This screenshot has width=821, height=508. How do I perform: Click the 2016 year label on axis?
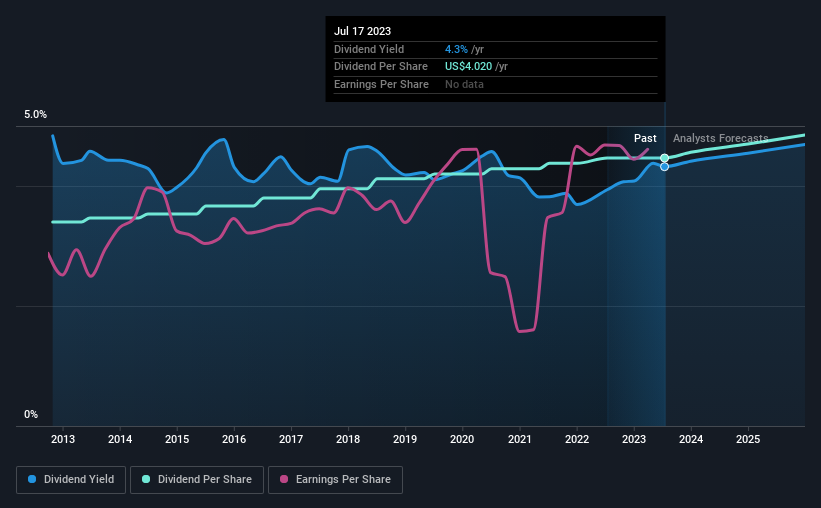coord(234,439)
